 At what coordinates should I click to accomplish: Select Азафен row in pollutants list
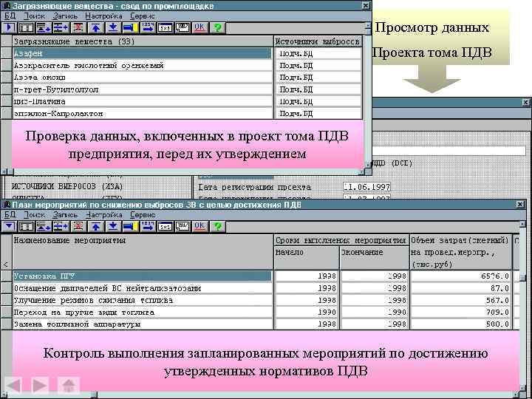[x=143, y=54]
